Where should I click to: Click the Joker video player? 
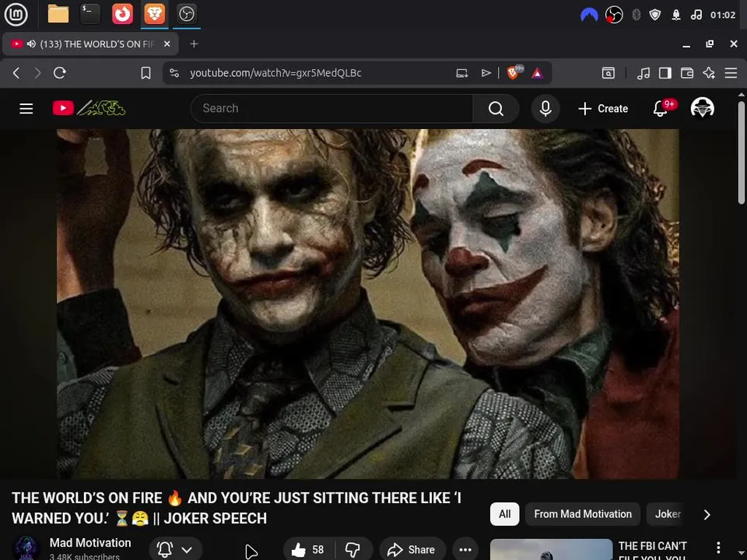tap(368, 304)
